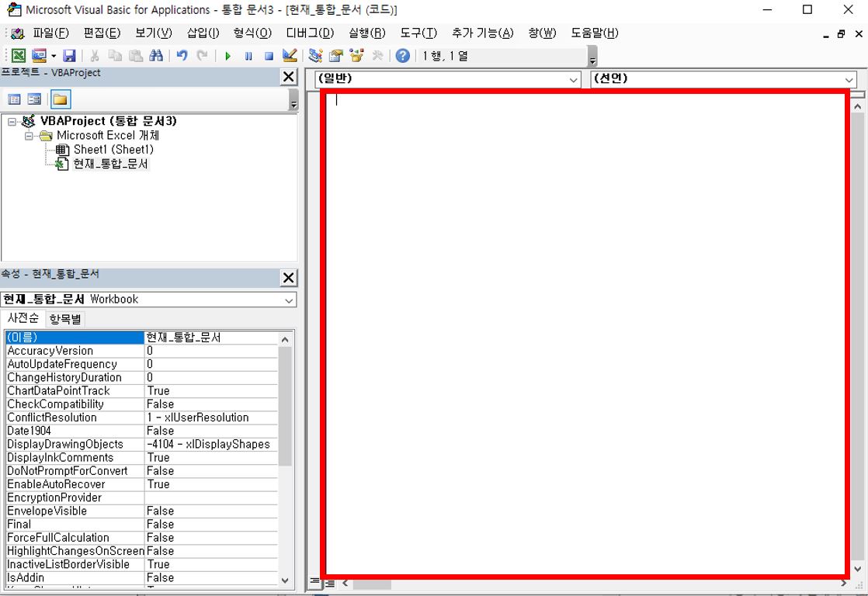
Task: Collapse the Microsoft Excel 개체 folder
Action: [x=29, y=136]
